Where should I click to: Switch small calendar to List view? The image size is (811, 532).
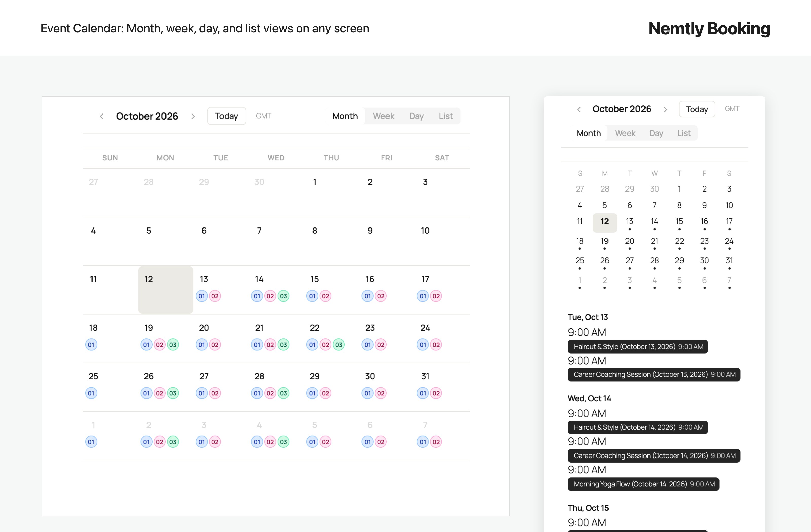click(x=684, y=133)
